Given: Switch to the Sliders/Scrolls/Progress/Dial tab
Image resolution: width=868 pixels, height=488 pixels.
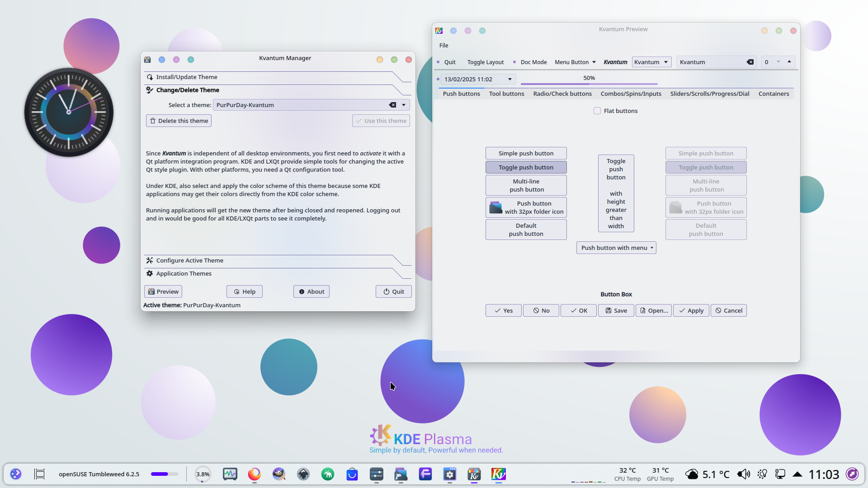Looking at the screenshot, I should point(709,94).
